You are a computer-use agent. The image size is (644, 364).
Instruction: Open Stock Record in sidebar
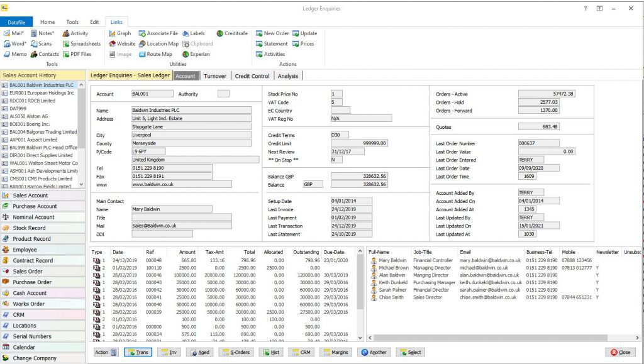pyautogui.click(x=43, y=228)
